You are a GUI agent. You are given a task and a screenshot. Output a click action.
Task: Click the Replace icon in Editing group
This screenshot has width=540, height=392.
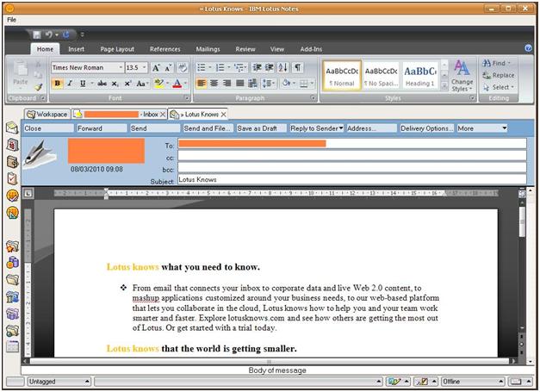(x=499, y=75)
